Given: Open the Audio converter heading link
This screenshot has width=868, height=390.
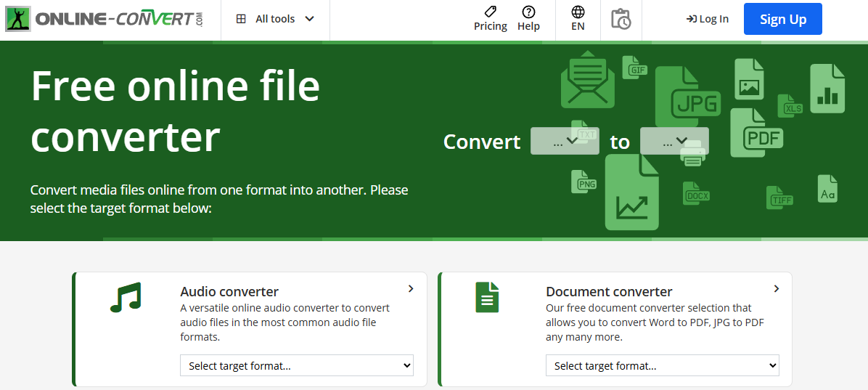Looking at the screenshot, I should click(229, 291).
